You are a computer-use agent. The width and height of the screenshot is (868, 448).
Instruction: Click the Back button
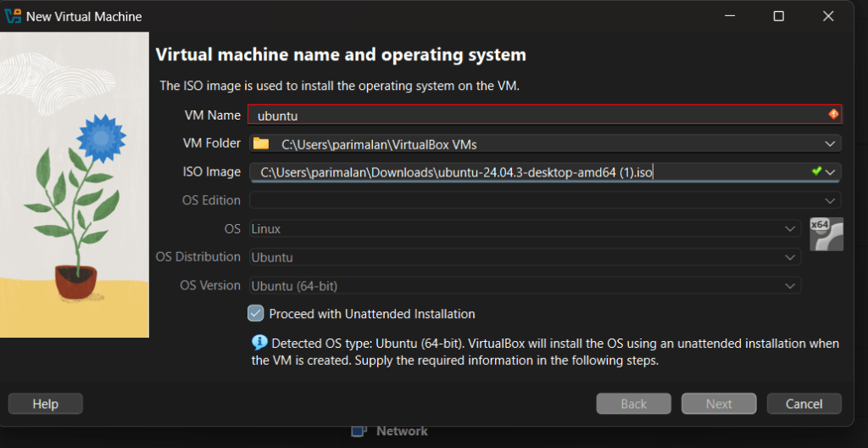(x=633, y=404)
